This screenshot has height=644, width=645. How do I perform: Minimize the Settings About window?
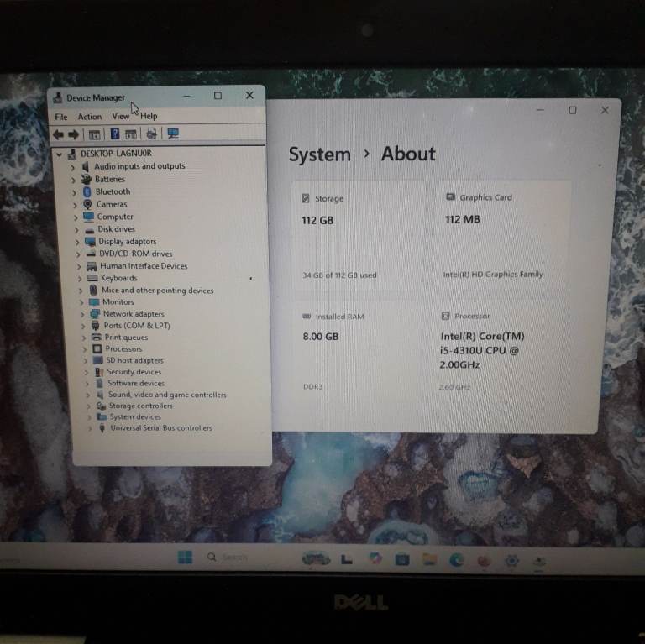click(x=541, y=110)
